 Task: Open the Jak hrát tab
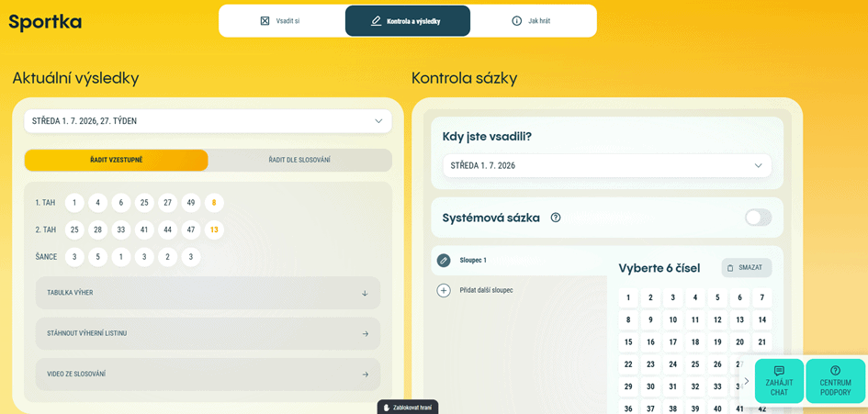(x=533, y=21)
